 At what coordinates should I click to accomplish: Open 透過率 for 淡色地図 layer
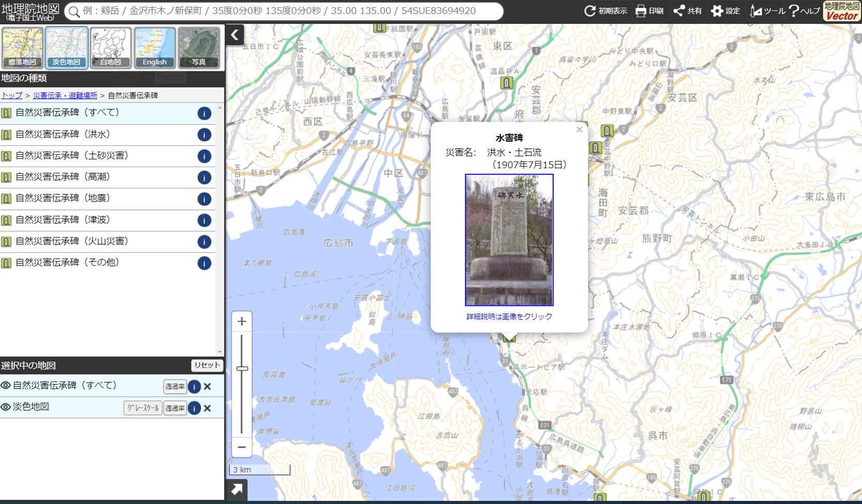pyautogui.click(x=175, y=408)
